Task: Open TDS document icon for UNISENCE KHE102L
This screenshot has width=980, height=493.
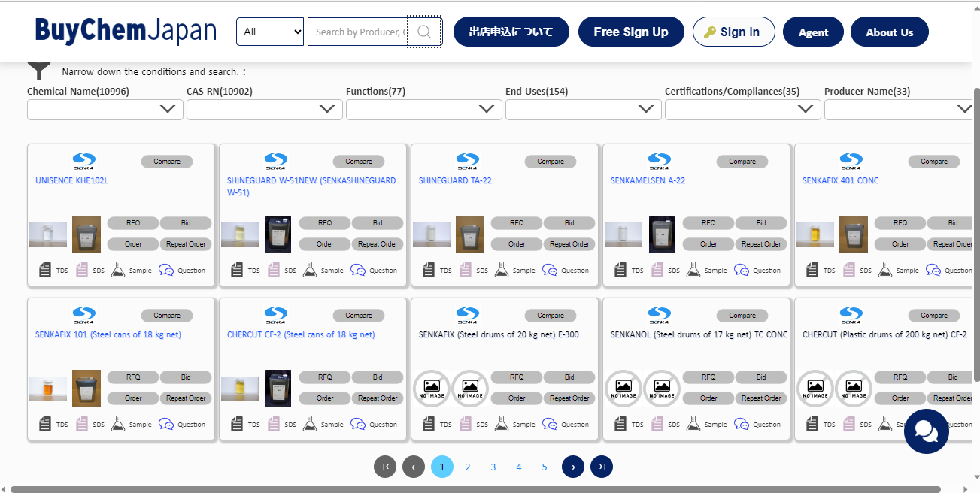Action: click(x=46, y=270)
